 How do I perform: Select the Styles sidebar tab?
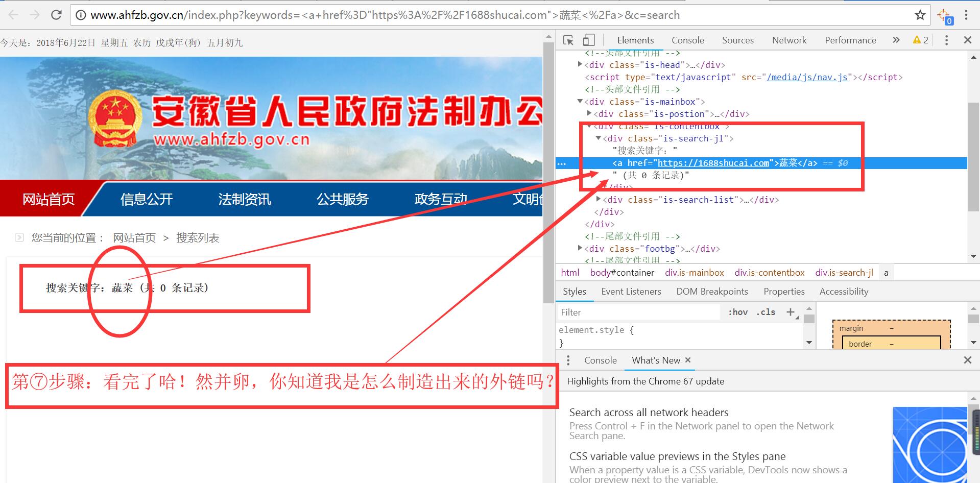pyautogui.click(x=574, y=292)
